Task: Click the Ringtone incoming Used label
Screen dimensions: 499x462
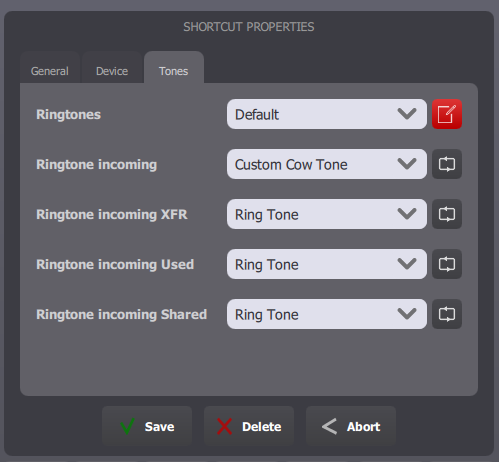Action: 115,264
